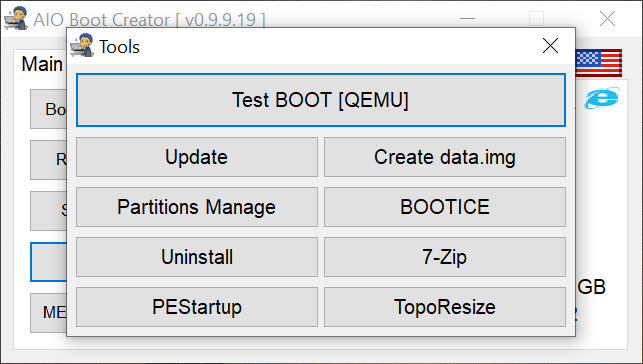This screenshot has width=643, height=364.
Task: Click the partially hidden Bo… button
Action: pyautogui.click(x=49, y=109)
